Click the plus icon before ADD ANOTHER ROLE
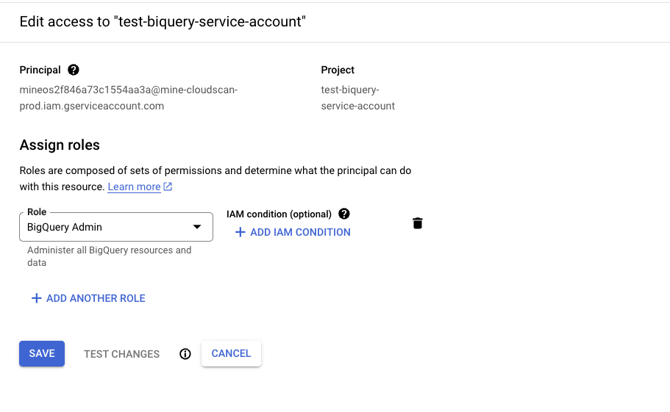Screen dimensions: 670x412 point(36,298)
